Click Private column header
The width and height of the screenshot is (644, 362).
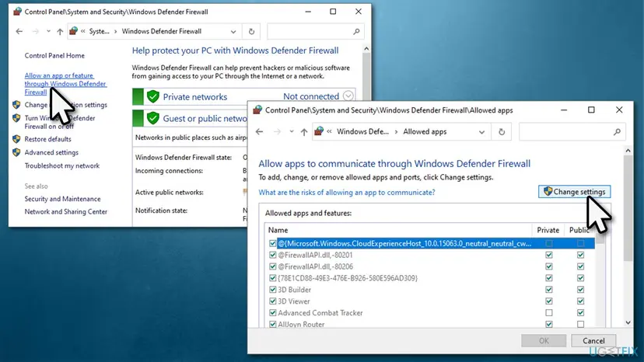pyautogui.click(x=548, y=230)
